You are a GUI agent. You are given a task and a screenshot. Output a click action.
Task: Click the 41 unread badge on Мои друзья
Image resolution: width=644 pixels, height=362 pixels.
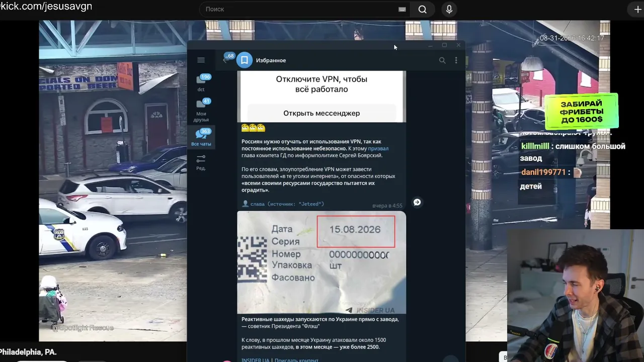[206, 101]
